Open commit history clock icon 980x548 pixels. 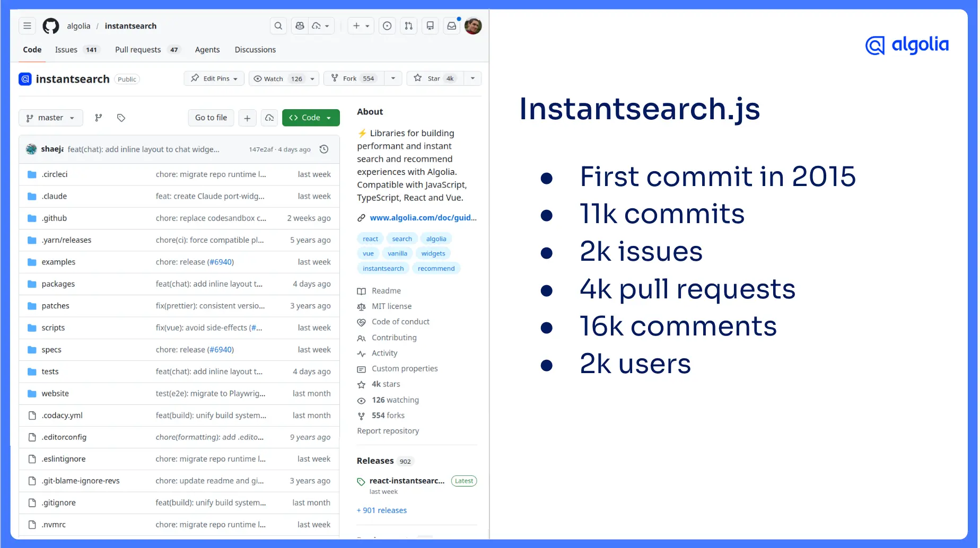[x=324, y=149]
